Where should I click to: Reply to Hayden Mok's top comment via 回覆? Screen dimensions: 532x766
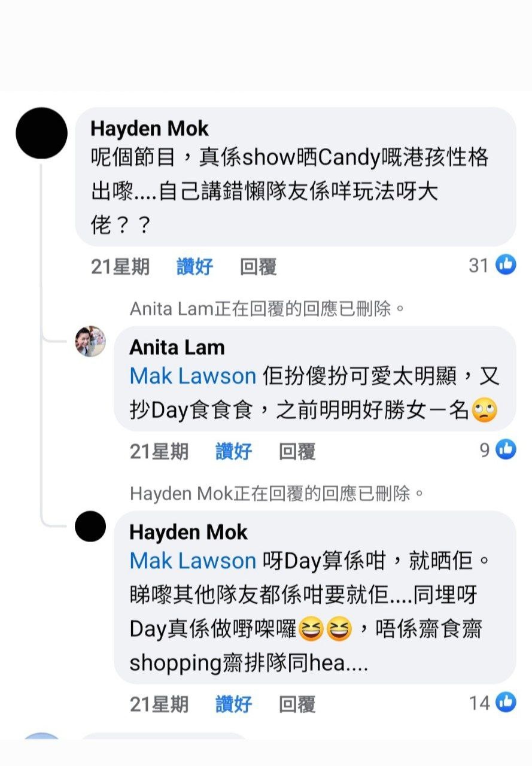[259, 266]
